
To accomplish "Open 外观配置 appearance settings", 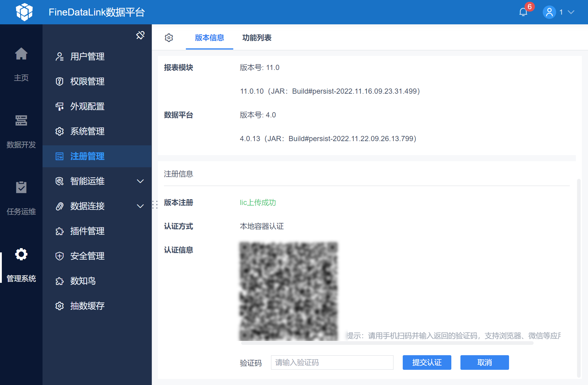I will 87,106.
